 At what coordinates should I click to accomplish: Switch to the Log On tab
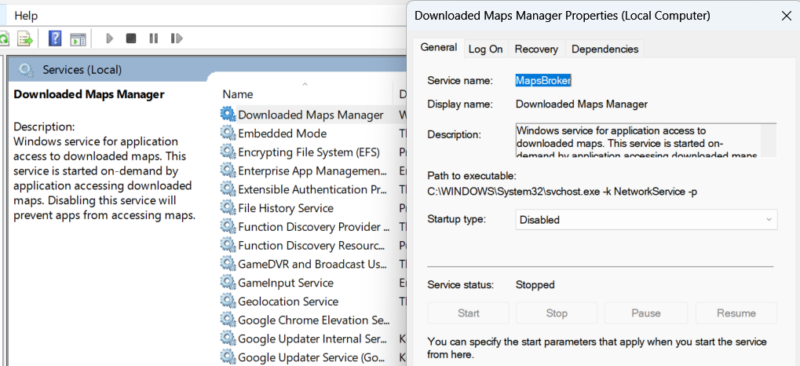pyautogui.click(x=485, y=49)
